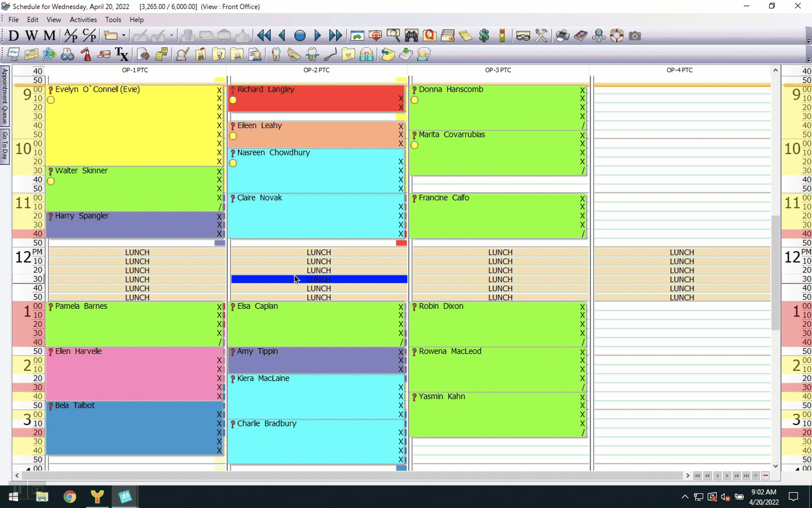The image size is (812, 508).
Task: Open the Activities menu
Action: pos(83,20)
